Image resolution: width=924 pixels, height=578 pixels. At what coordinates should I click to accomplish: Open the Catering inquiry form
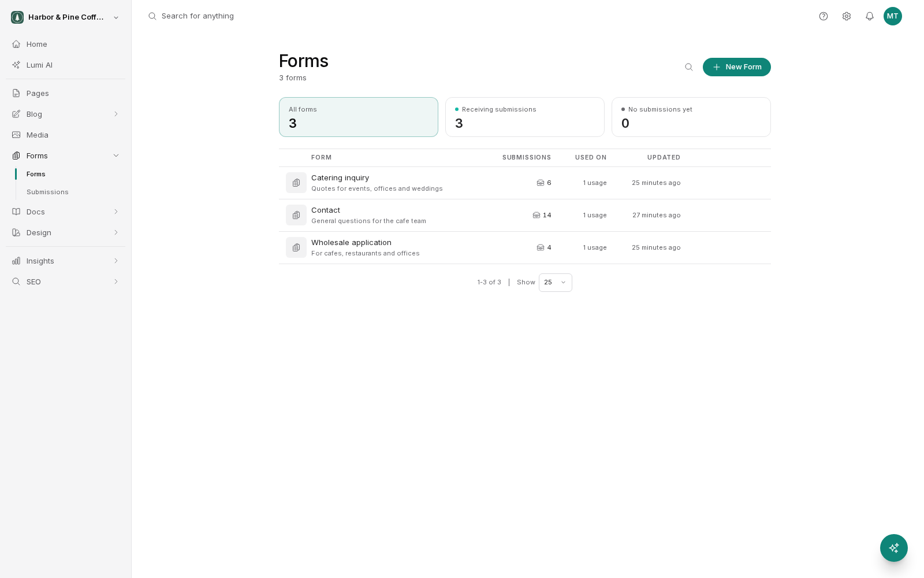click(340, 178)
